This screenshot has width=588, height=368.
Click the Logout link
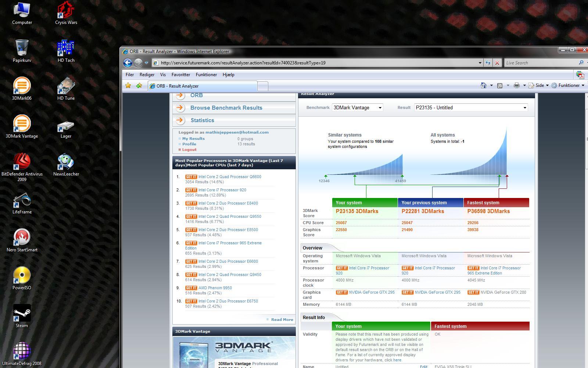pos(189,150)
